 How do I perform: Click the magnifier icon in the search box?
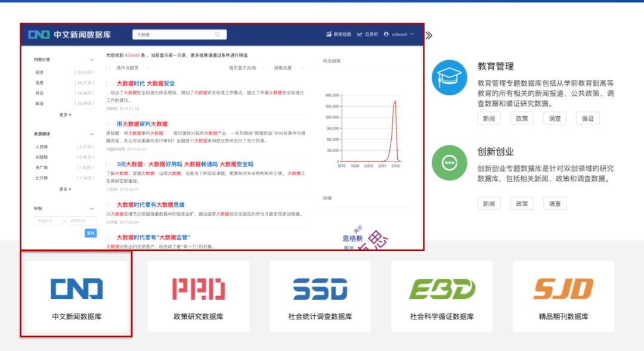pyautogui.click(x=218, y=35)
